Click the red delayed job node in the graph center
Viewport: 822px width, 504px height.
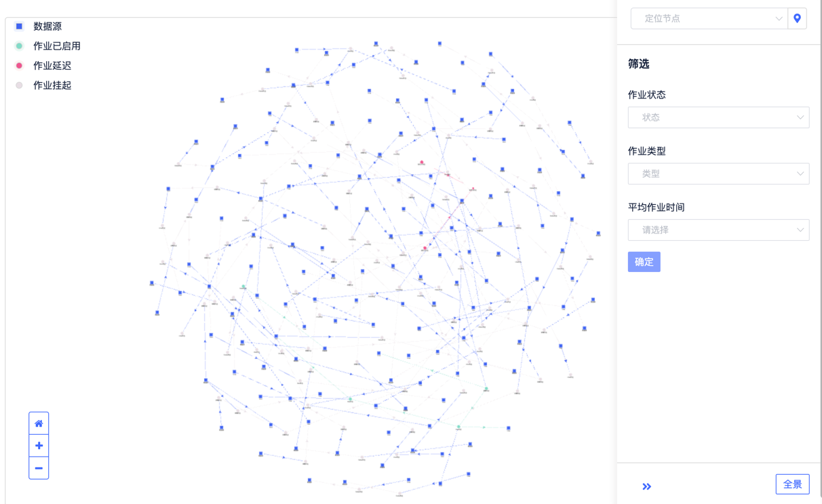coord(425,248)
